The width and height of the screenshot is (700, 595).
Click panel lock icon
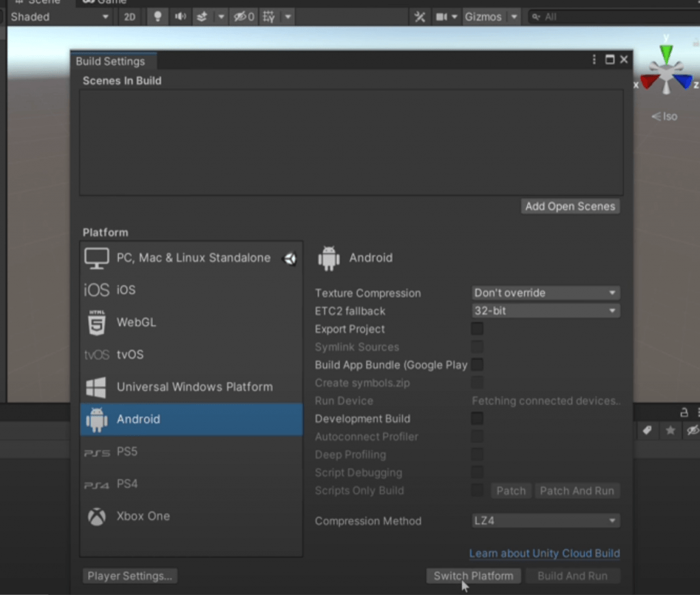click(684, 412)
